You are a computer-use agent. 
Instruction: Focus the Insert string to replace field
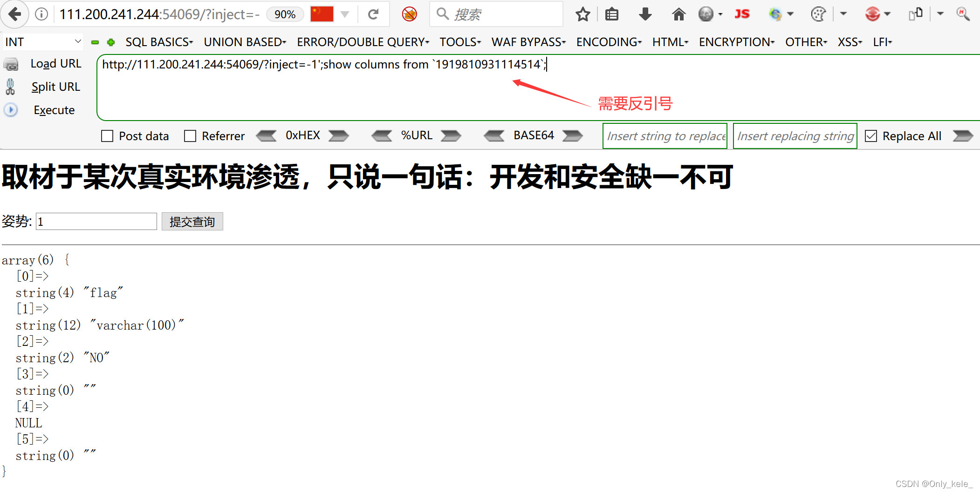(665, 136)
